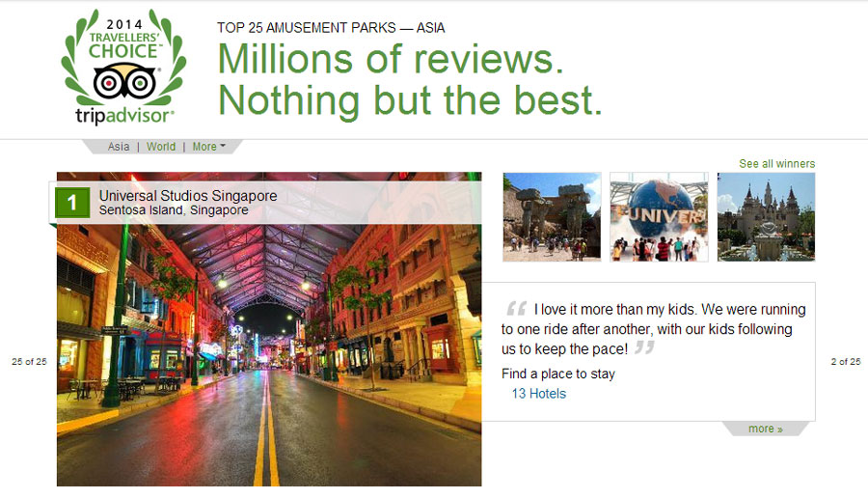Click the green rank number 1 badge
This screenshot has height=499, width=868.
[72, 203]
